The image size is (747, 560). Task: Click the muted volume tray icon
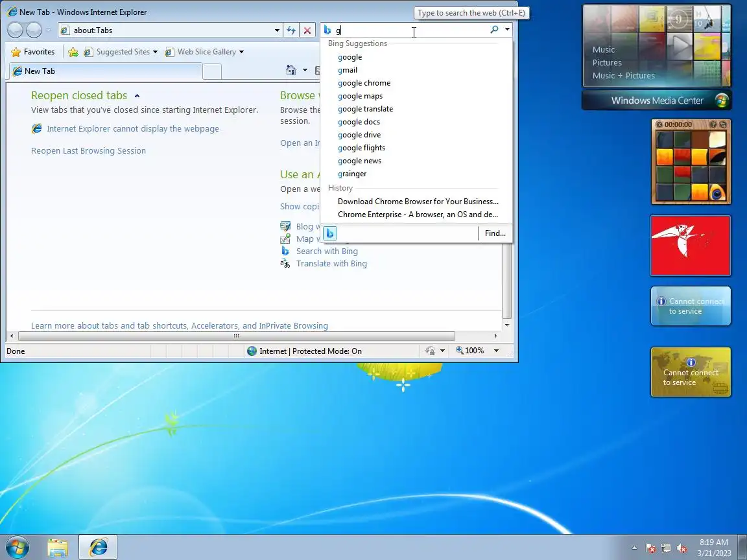(x=682, y=548)
